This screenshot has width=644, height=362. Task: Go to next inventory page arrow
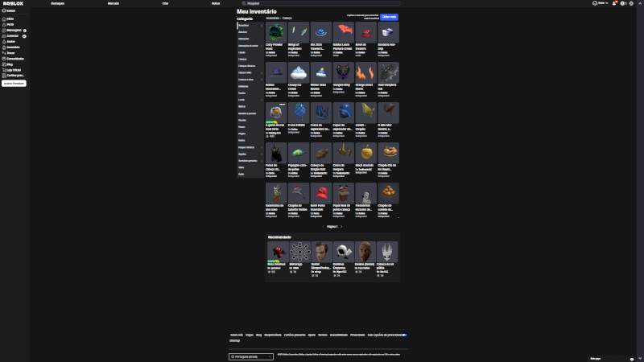pyautogui.click(x=341, y=227)
